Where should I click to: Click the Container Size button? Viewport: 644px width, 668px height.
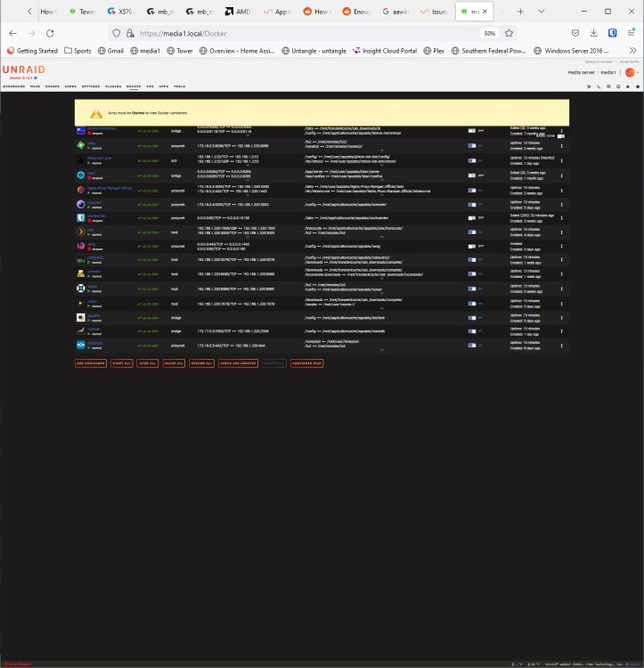pyautogui.click(x=306, y=363)
